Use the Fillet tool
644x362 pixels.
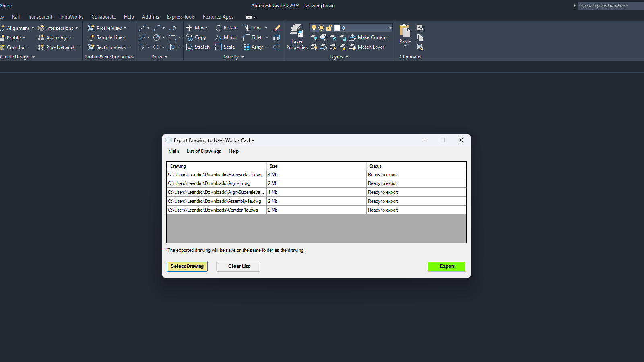pos(252,37)
